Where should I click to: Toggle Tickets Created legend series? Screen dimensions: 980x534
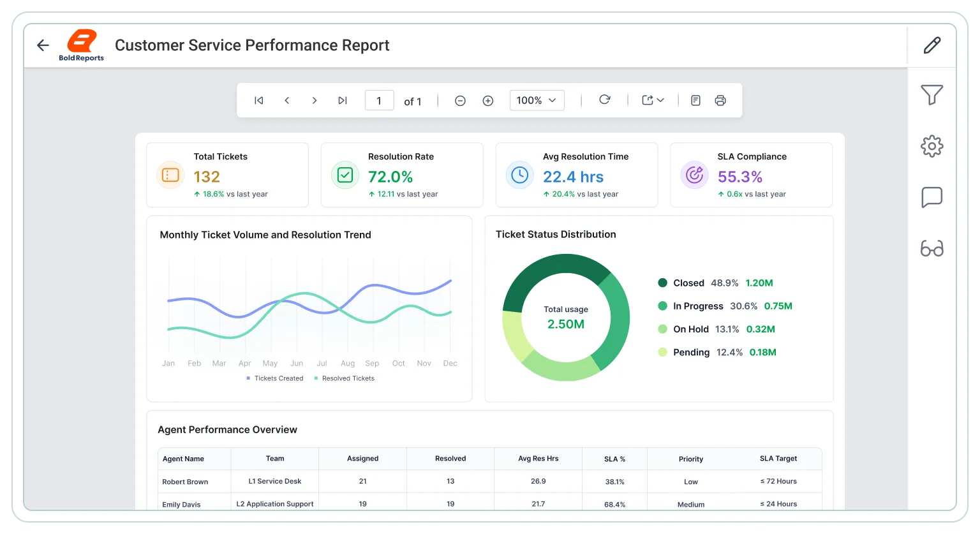click(275, 378)
